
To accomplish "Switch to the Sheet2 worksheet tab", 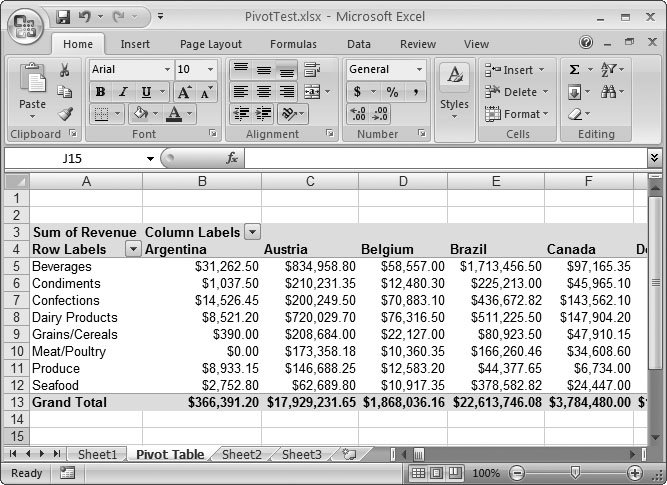I will [x=241, y=454].
